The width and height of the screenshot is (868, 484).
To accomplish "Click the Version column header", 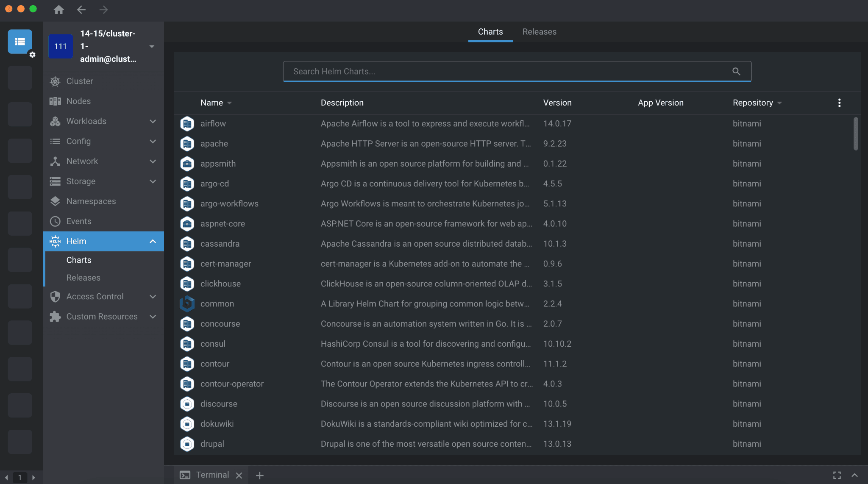I will (x=557, y=103).
